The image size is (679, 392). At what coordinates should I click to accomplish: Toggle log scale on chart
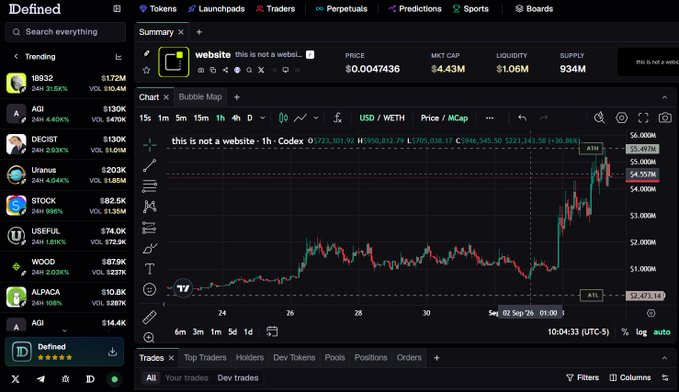click(x=641, y=332)
